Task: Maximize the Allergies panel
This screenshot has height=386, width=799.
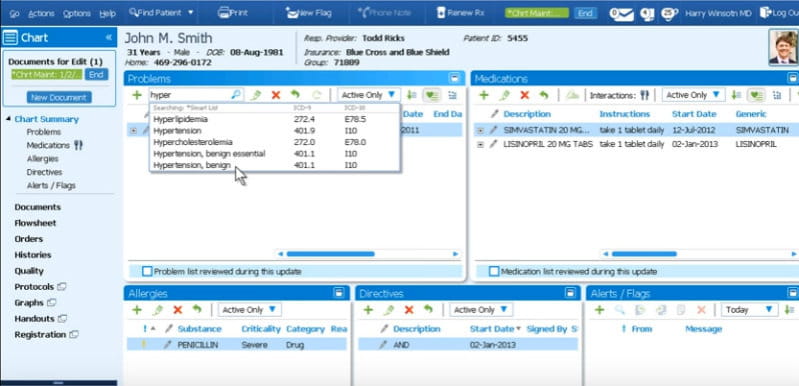Action: 339,293
